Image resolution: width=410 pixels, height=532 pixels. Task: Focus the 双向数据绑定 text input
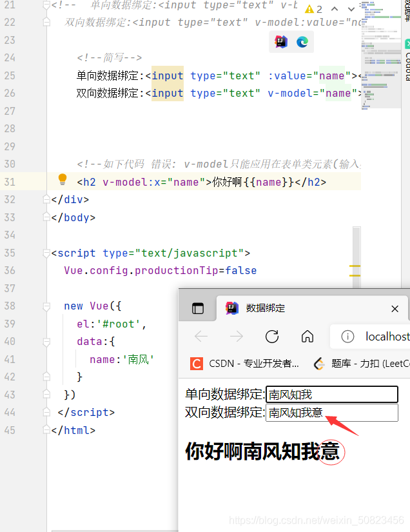332,413
